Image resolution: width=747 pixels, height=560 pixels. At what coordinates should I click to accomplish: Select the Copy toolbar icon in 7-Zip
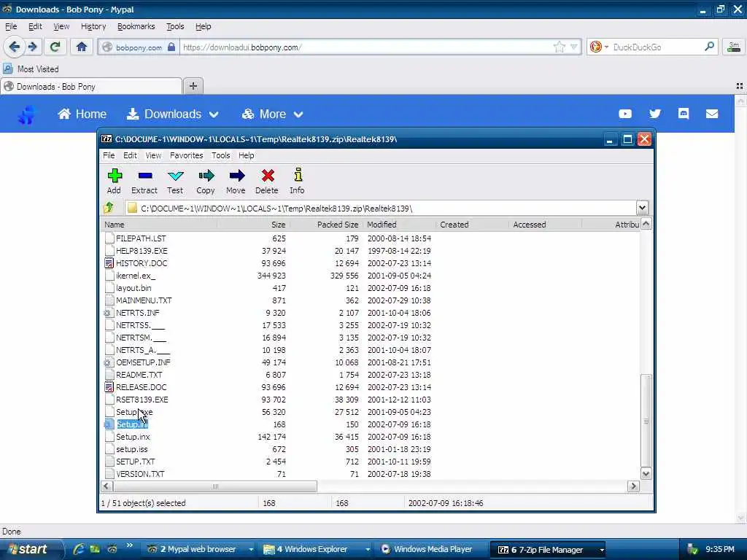click(205, 181)
